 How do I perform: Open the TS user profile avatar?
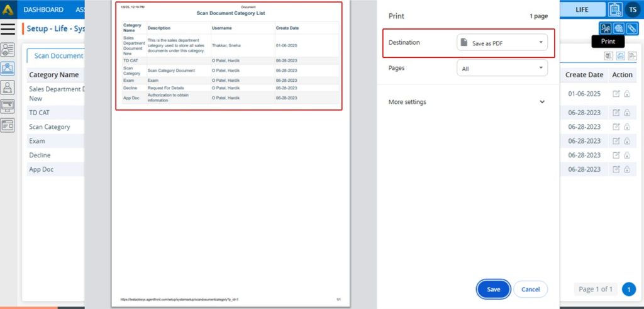click(631, 9)
